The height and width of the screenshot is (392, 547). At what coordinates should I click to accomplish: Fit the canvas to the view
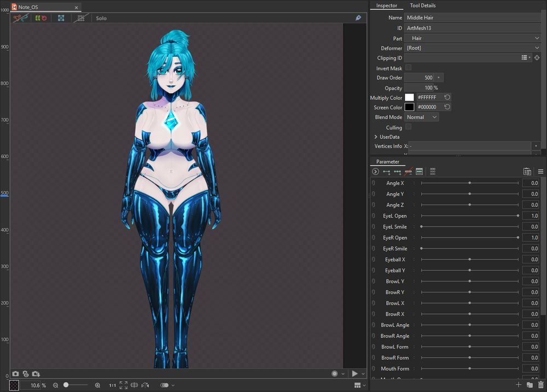coord(124,385)
